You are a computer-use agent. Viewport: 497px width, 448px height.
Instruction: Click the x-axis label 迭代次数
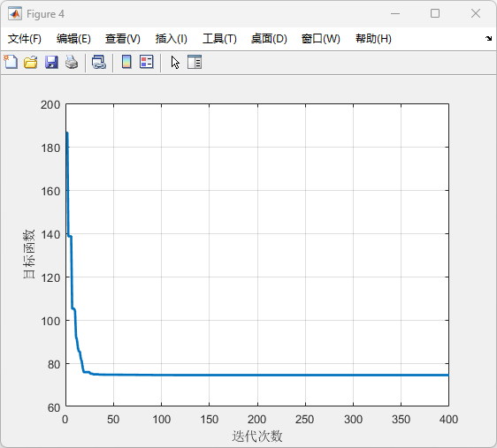(257, 437)
